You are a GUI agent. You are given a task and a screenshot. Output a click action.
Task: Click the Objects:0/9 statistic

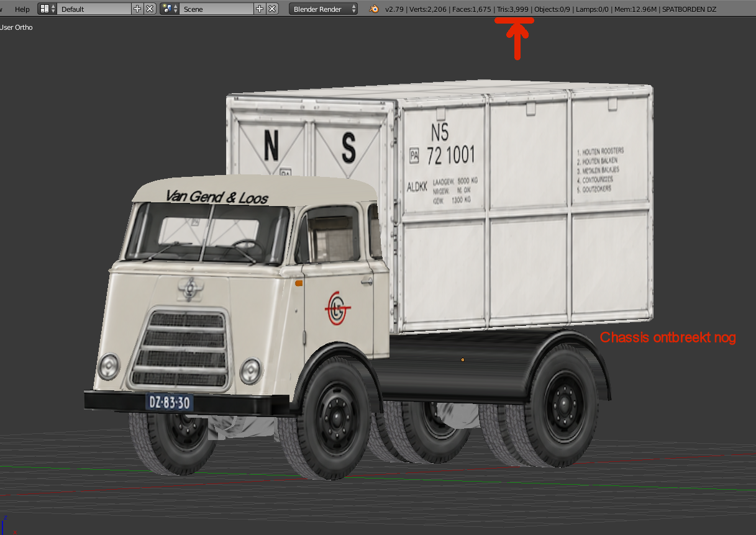tap(553, 9)
